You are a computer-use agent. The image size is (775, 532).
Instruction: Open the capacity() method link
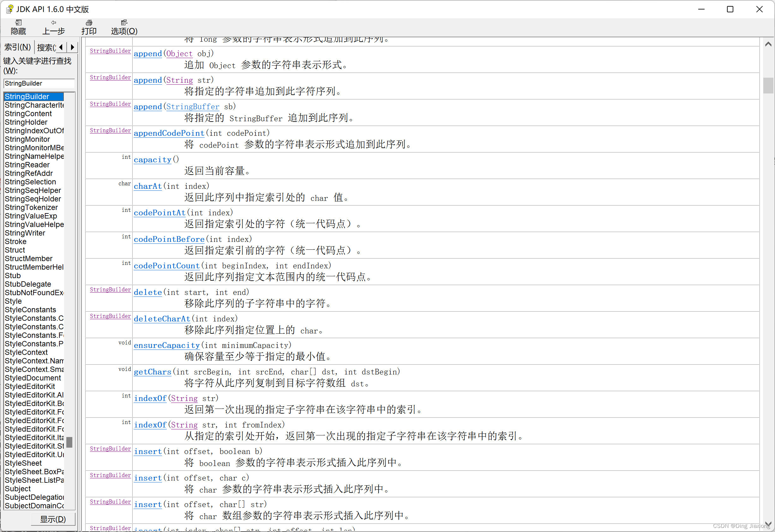(153, 160)
